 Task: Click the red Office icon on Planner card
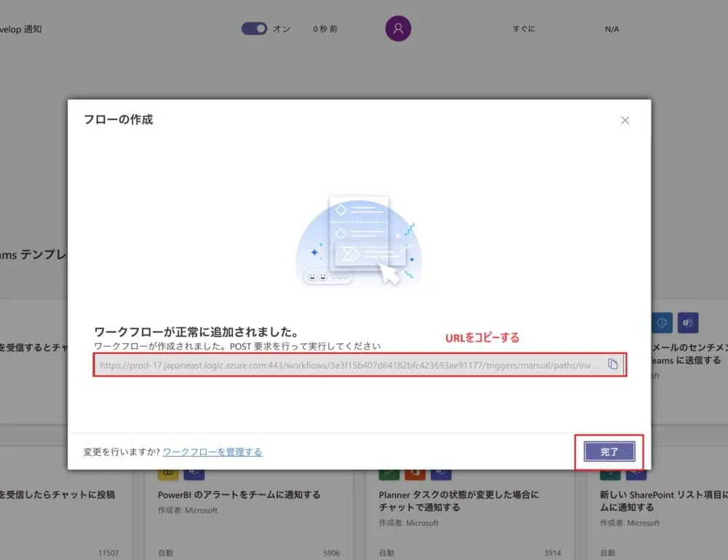(x=414, y=473)
